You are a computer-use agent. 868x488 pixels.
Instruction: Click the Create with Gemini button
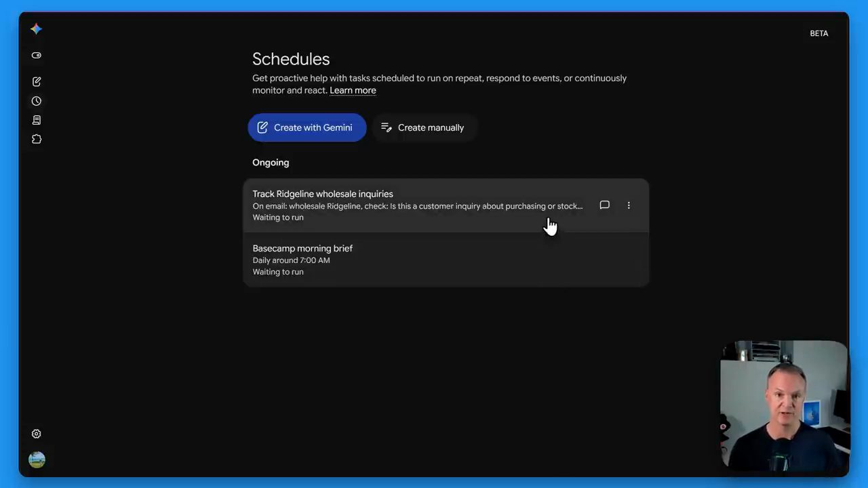tap(307, 127)
